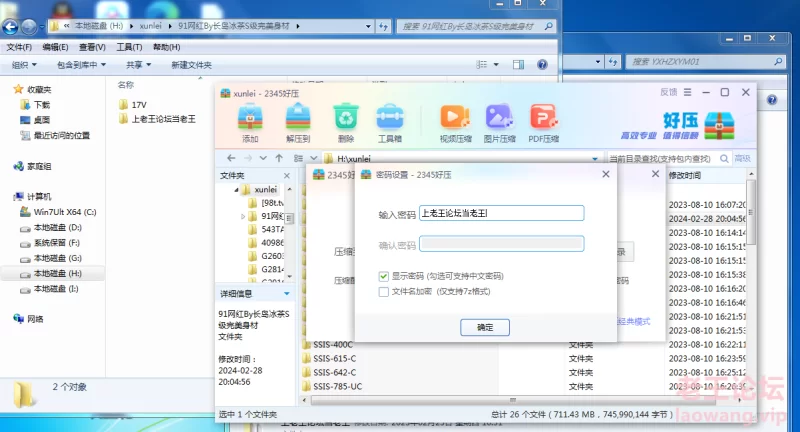The width and height of the screenshot is (800, 432).
Task: Select 家庭组 in Explorer sidebar
Action: pyautogui.click(x=33, y=166)
